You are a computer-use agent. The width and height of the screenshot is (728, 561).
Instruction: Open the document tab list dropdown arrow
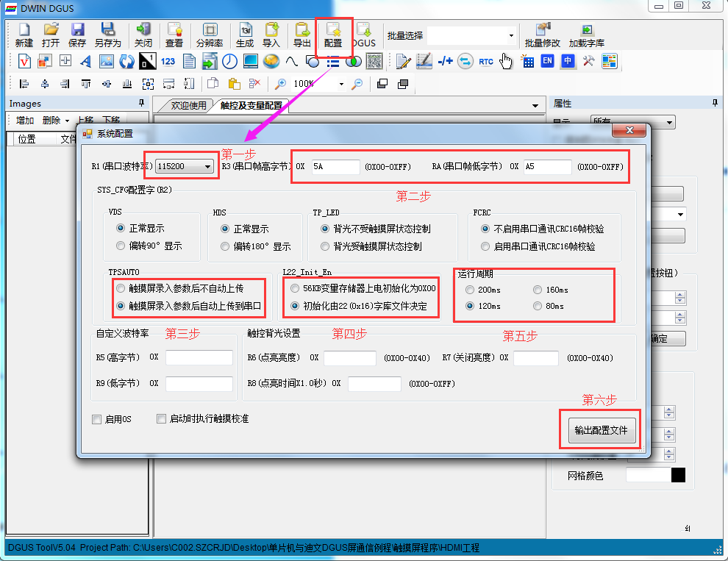(x=535, y=105)
